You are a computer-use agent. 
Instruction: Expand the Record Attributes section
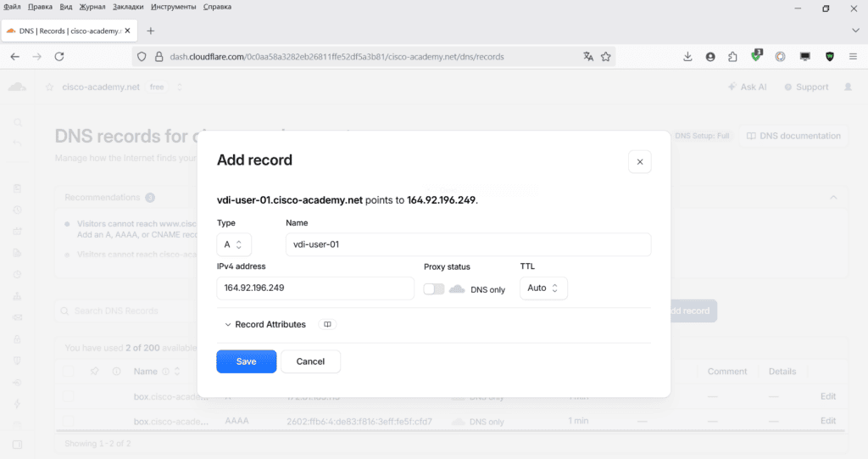click(x=265, y=324)
